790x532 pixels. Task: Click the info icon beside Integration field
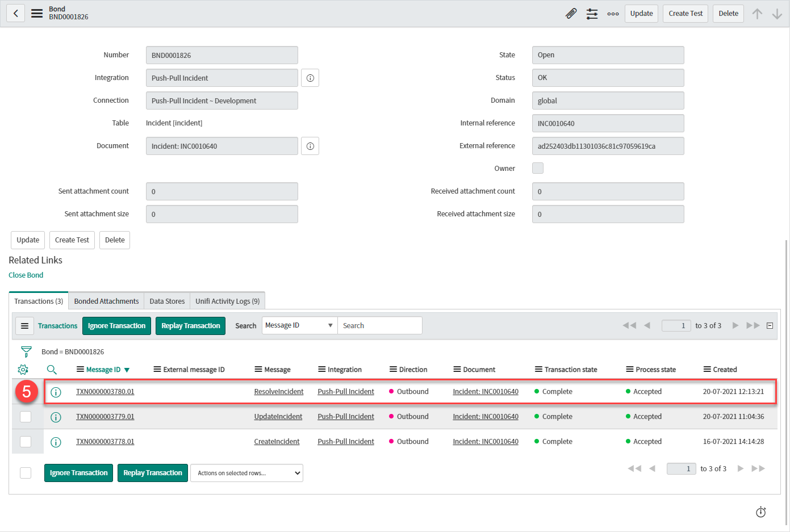point(310,78)
